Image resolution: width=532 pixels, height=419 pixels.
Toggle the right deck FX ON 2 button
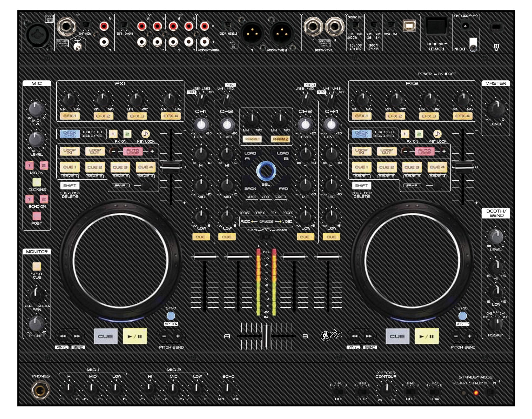click(419, 134)
